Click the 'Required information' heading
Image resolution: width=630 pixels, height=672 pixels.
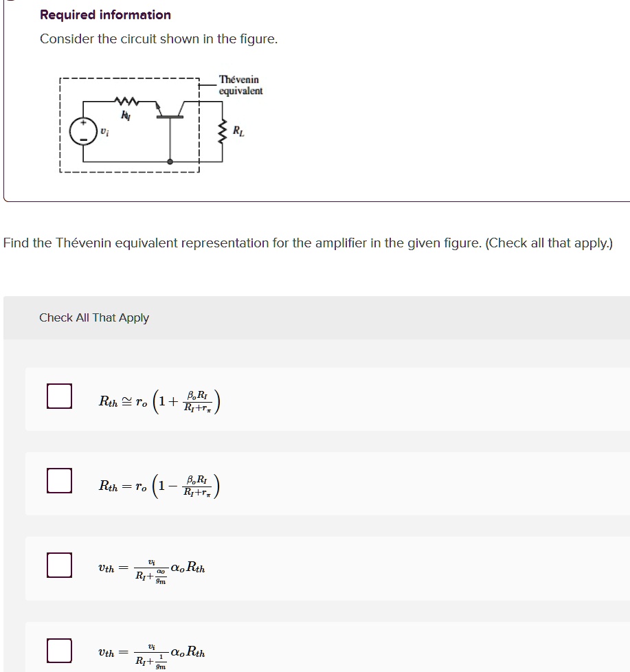click(104, 14)
